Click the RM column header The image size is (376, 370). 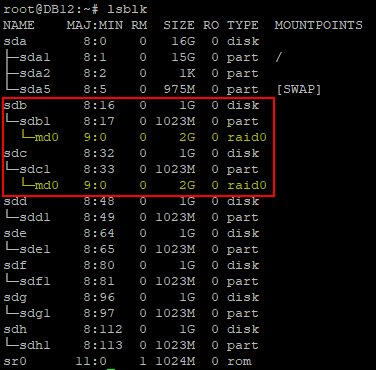click(139, 25)
